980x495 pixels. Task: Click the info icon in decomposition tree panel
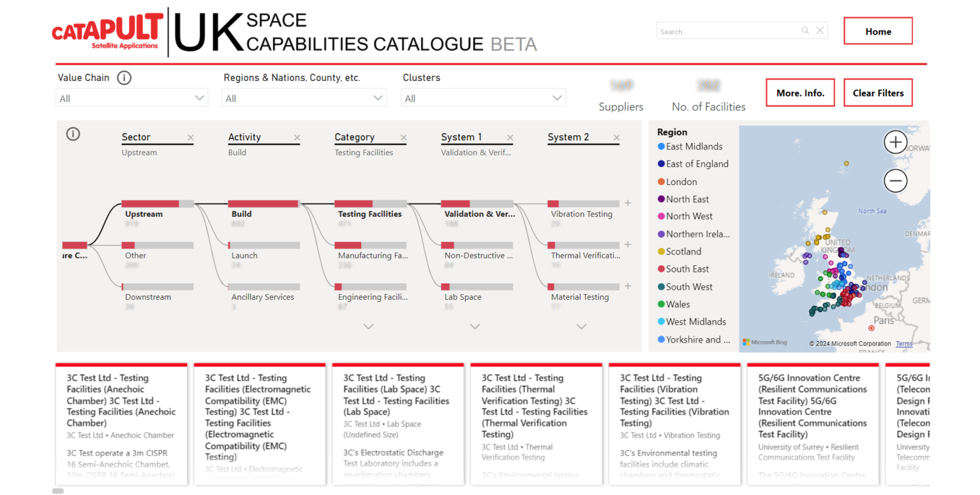(x=73, y=134)
